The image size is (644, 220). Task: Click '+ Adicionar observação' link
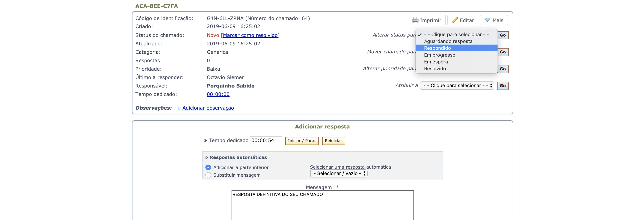coord(205,108)
